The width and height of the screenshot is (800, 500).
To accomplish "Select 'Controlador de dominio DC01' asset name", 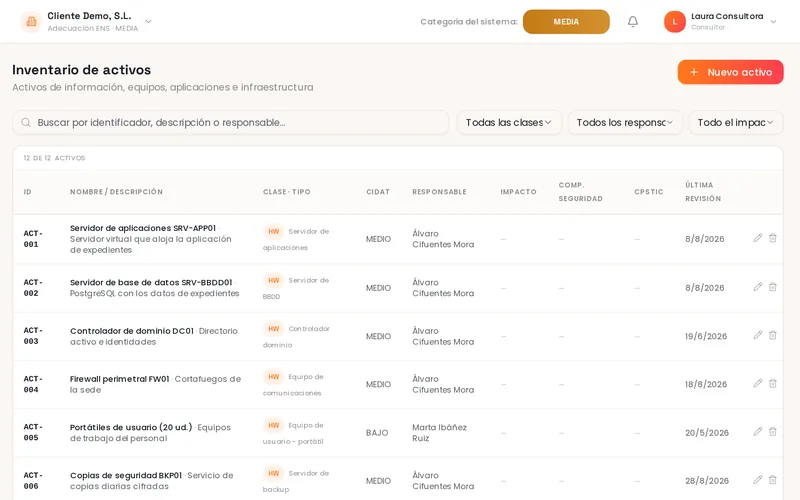I will coord(132,331).
